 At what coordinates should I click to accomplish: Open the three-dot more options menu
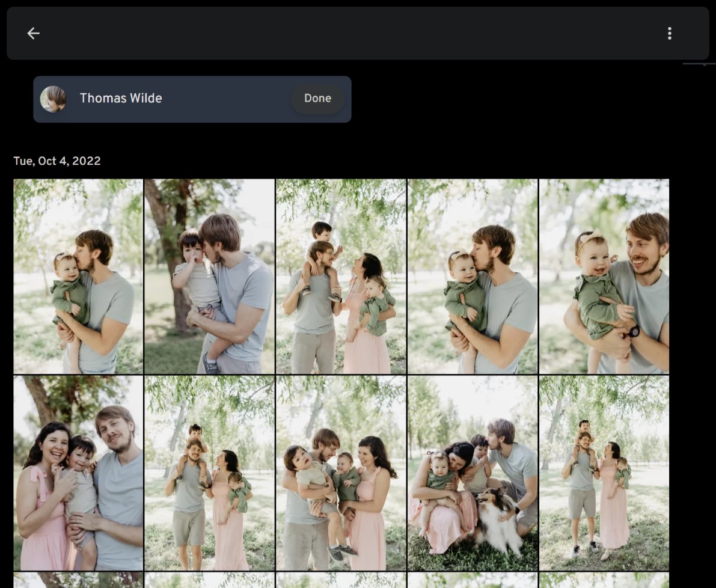pos(669,34)
